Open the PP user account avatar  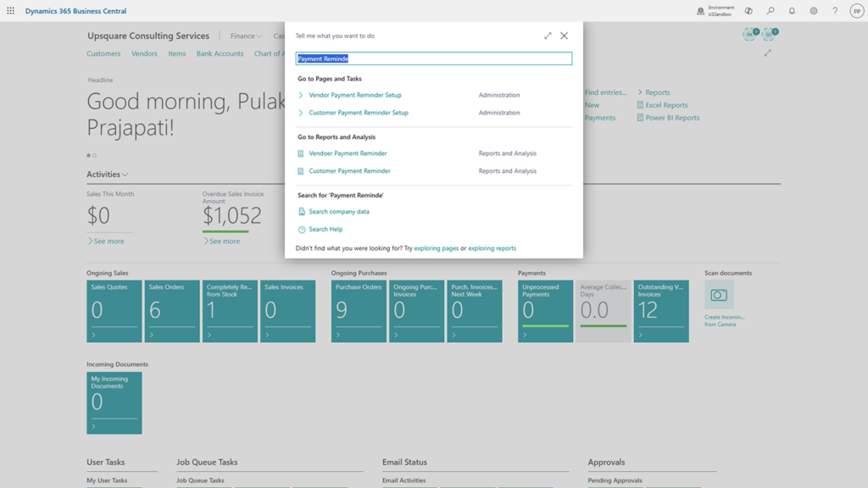tap(856, 11)
